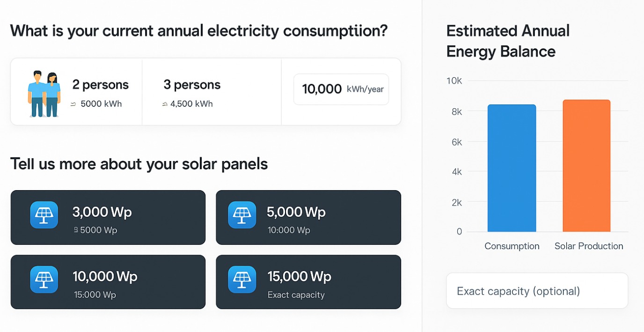
Task: Click the blue Consumption bar in chart
Action: coord(512,169)
